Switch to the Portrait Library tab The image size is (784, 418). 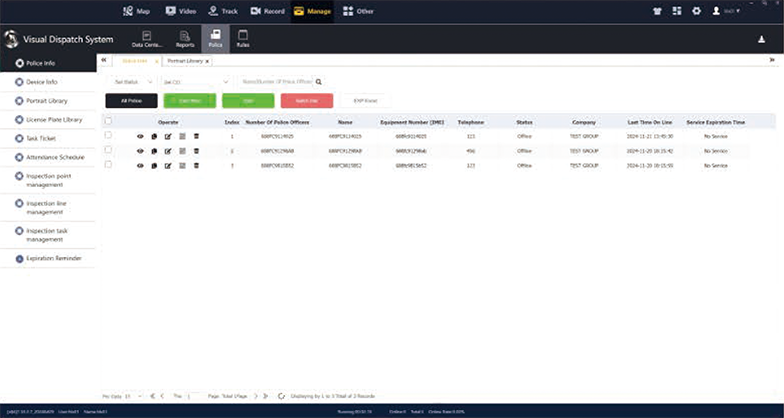(x=185, y=61)
